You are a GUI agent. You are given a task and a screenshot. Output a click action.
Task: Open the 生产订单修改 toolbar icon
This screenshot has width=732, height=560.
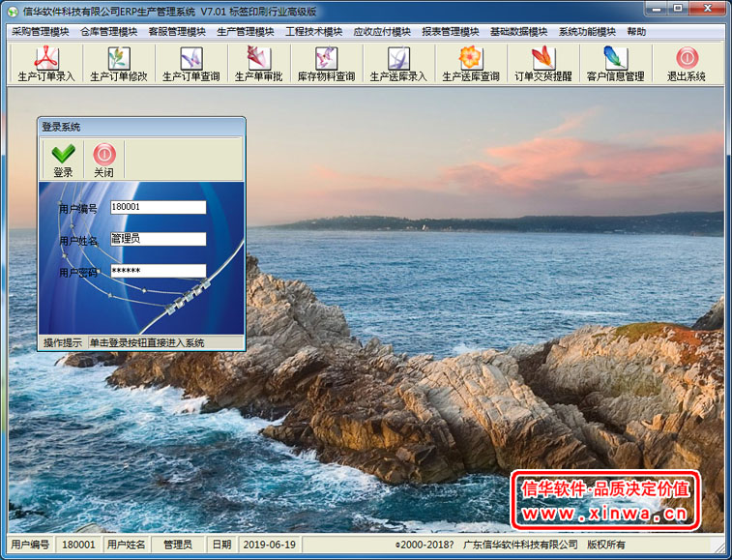pos(119,64)
